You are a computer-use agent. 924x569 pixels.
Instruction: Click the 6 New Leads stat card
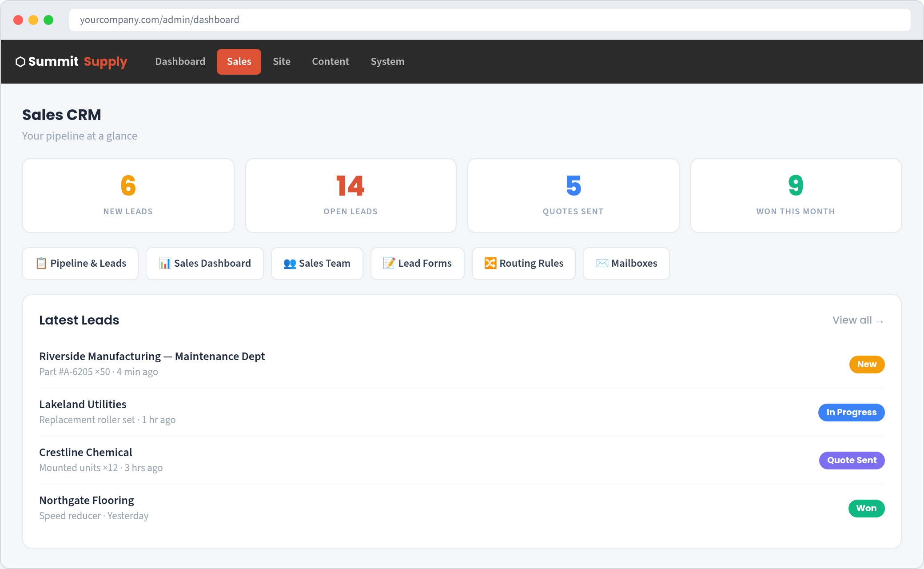(128, 196)
